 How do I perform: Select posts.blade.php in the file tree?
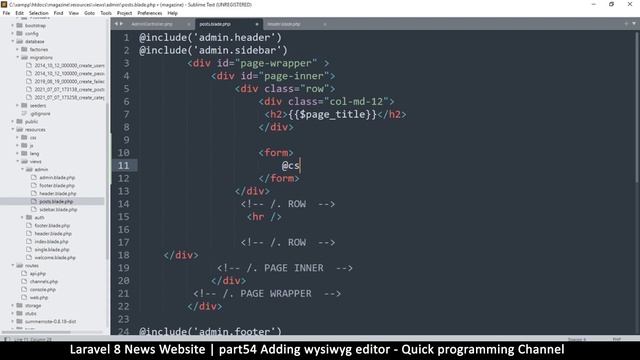(x=56, y=202)
